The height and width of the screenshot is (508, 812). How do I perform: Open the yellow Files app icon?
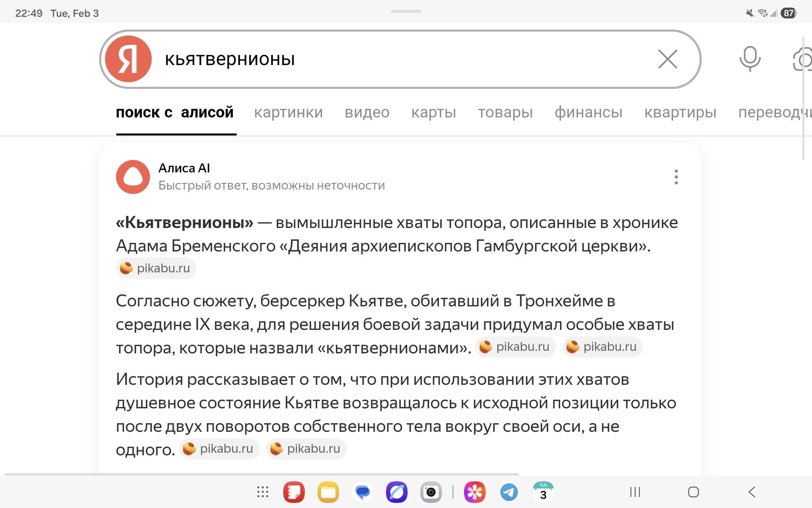point(328,492)
